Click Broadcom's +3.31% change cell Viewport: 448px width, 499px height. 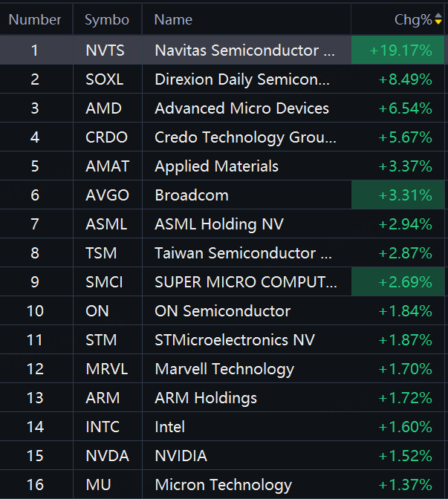click(x=397, y=195)
